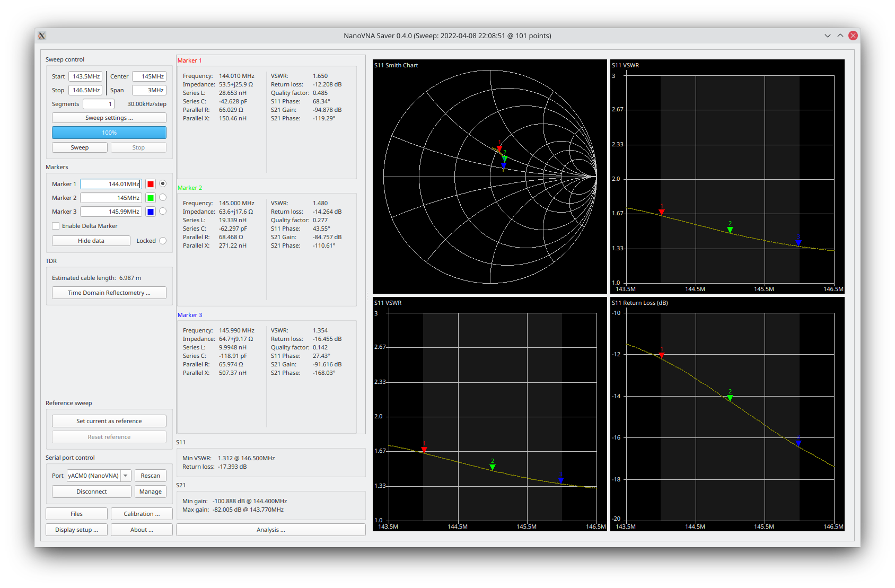Click the S11 Return Loss (dB) chart
895x588 pixels.
click(x=727, y=414)
